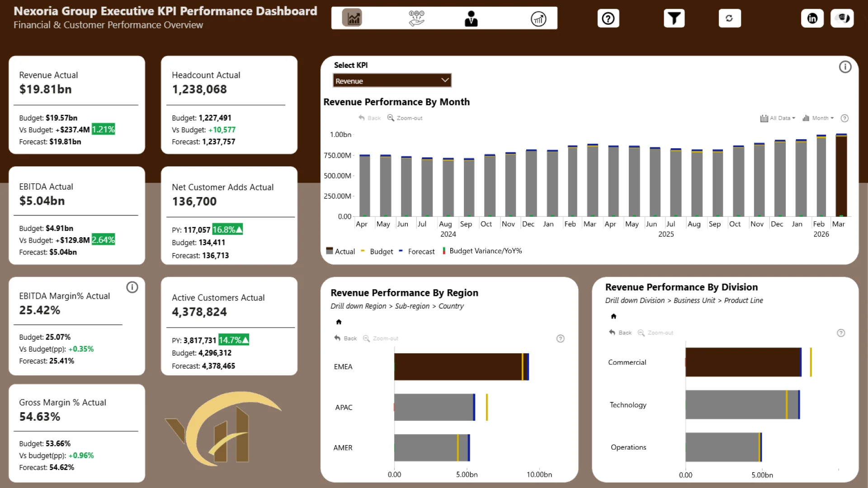Expand the Select KPI Revenue dropdown
Screen dimensions: 868x488
pyautogui.click(x=392, y=81)
